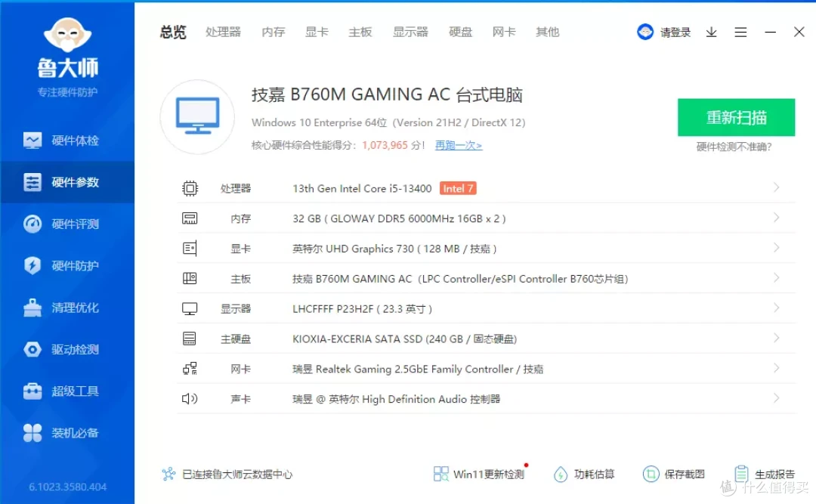Expand the 主硬盘 row chevron
This screenshot has height=504, width=816.
pos(776,339)
